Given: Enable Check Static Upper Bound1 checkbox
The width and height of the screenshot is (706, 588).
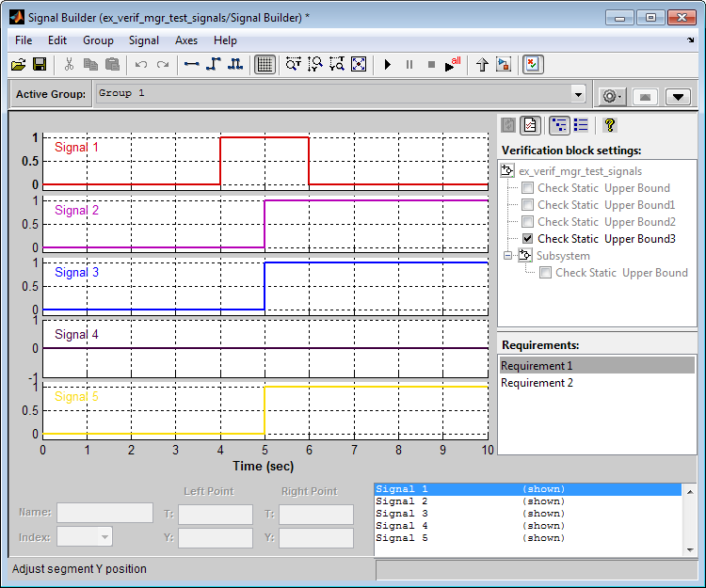Looking at the screenshot, I should coord(528,205).
